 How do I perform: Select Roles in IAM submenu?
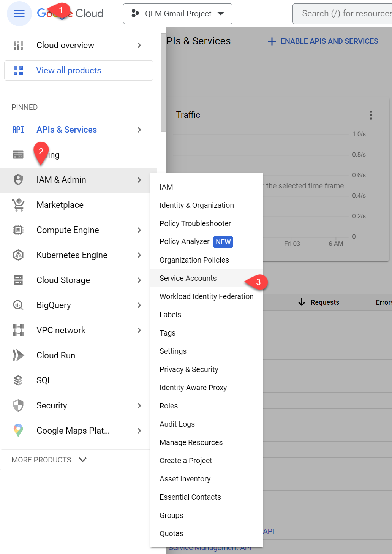click(x=207, y=406)
